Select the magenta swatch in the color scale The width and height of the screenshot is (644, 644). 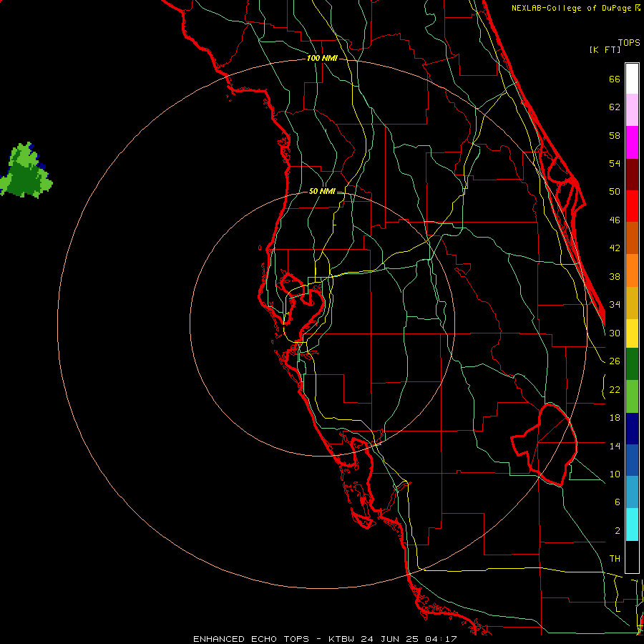click(632, 142)
